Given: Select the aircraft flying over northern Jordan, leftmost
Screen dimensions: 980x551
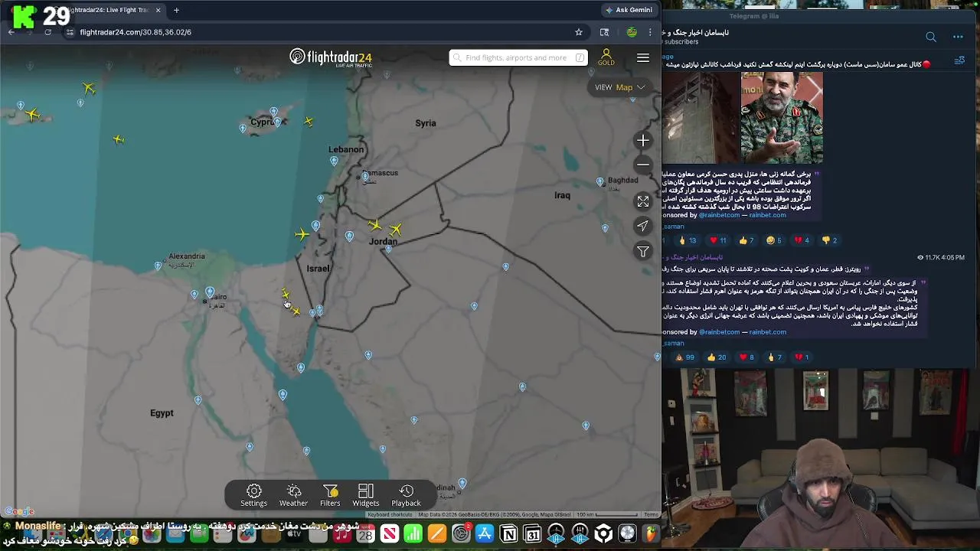Looking at the screenshot, I should (x=374, y=225).
